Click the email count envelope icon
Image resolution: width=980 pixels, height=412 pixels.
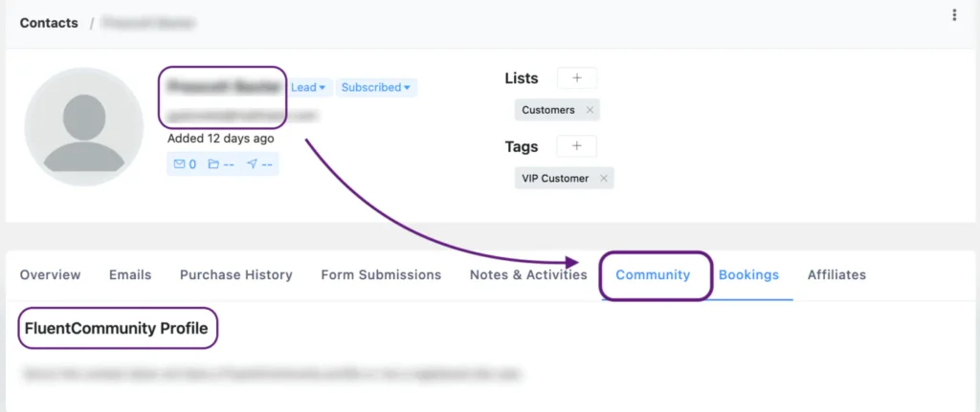coord(179,164)
